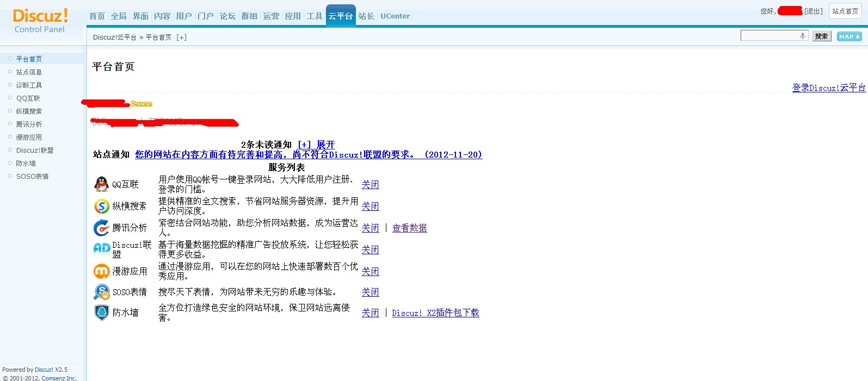The height and width of the screenshot is (381, 868).
Task: Select Discuz!联盟 in the sidebar
Action: [35, 150]
